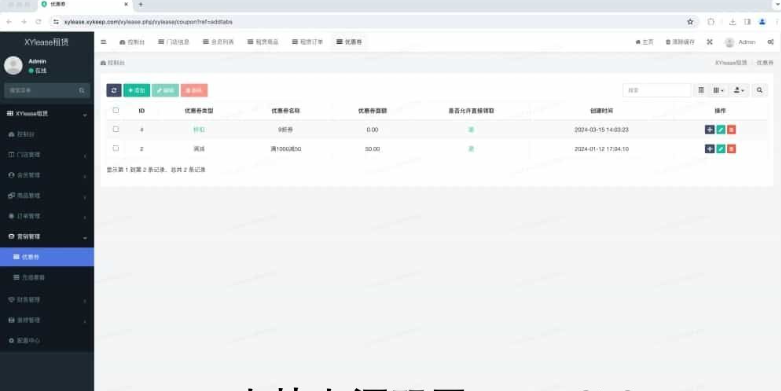Click the Admin avatar in the sidebar
Image resolution: width=781 pixels, height=391 pixels.
(13, 66)
